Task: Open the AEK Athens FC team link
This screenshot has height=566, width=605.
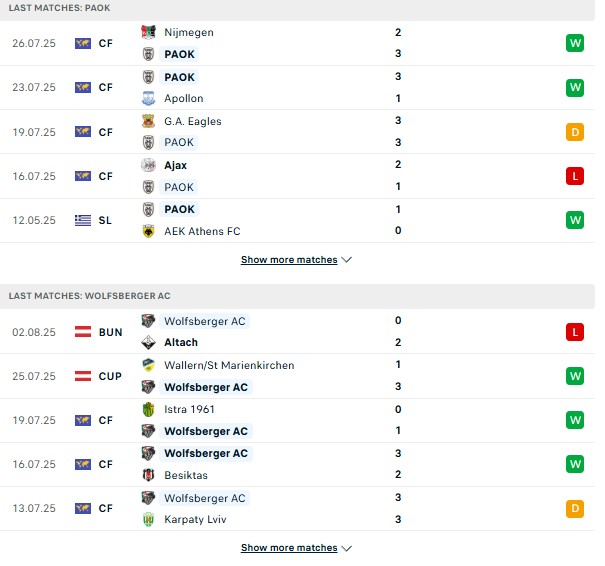Action: (x=202, y=231)
